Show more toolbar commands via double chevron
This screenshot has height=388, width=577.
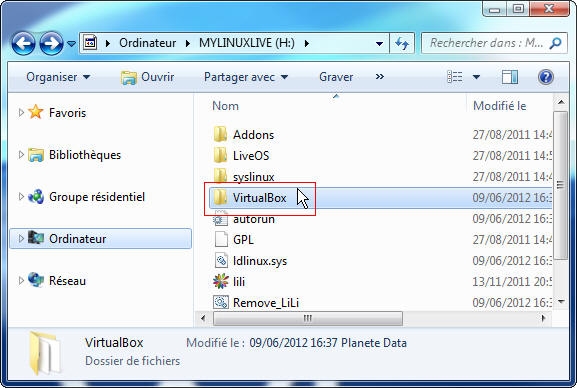click(380, 77)
